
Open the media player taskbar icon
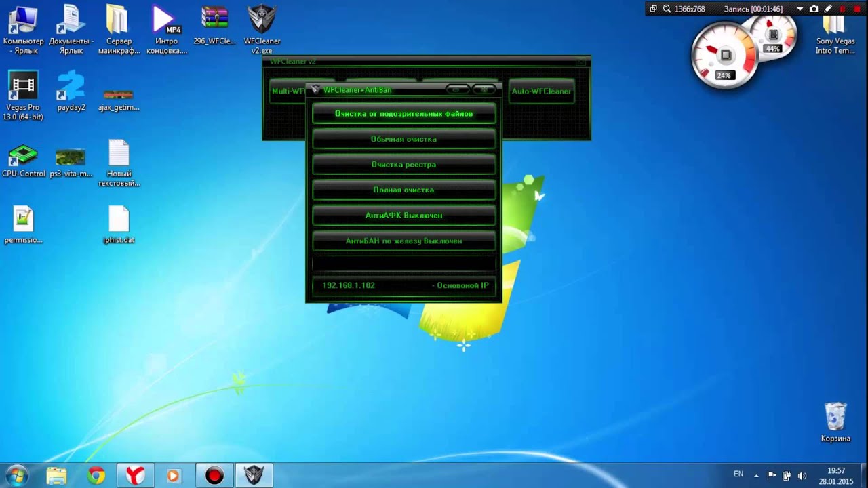pyautogui.click(x=173, y=476)
